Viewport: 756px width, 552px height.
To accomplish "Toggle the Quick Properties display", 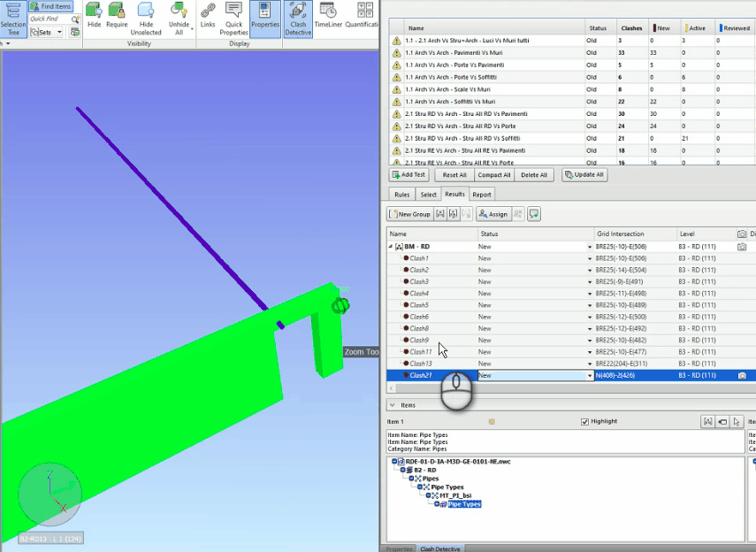I will 234,18.
